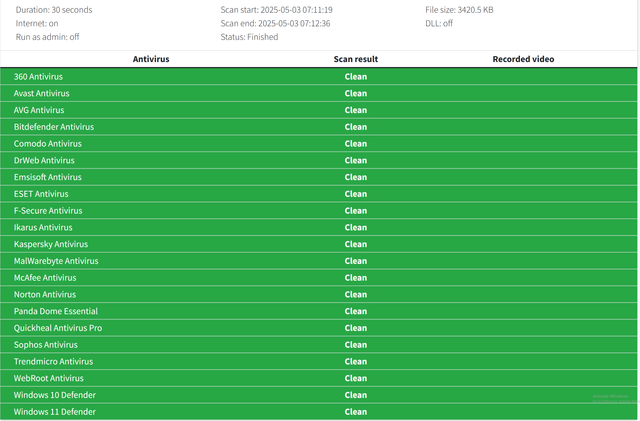Select the Windows 10 Defender row
This screenshot has width=640, height=421.
(318, 395)
